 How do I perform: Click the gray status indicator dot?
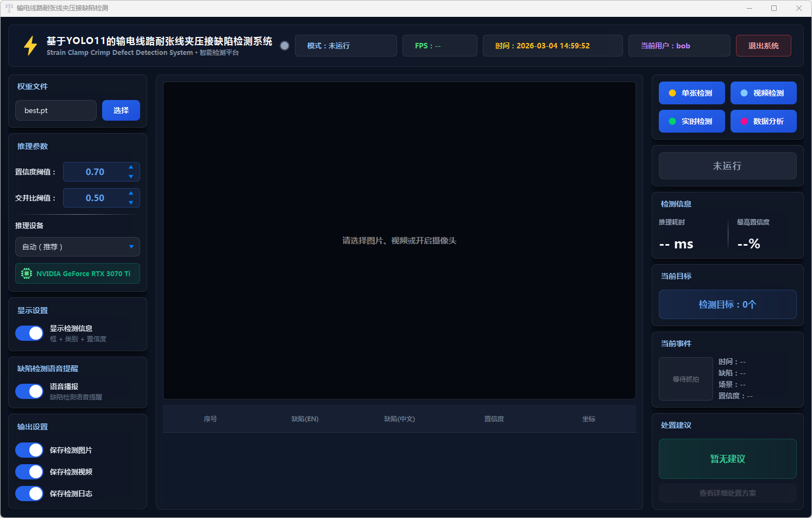[285, 46]
